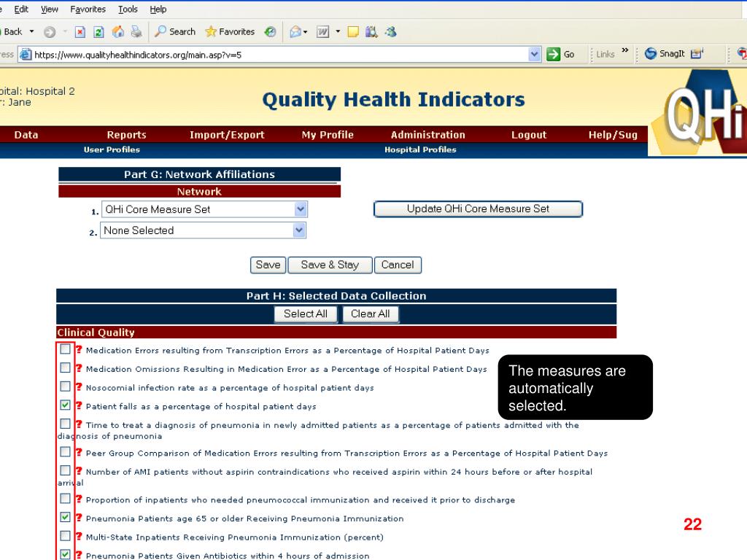This screenshot has width=747, height=560.
Task: Open the address bar history dropdown
Action: [x=535, y=54]
